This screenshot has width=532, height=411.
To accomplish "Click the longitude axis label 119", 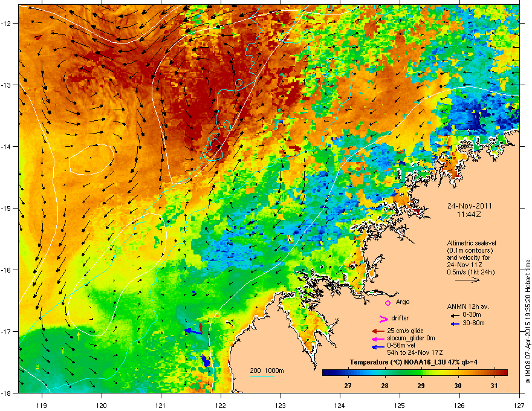I will point(42,405).
